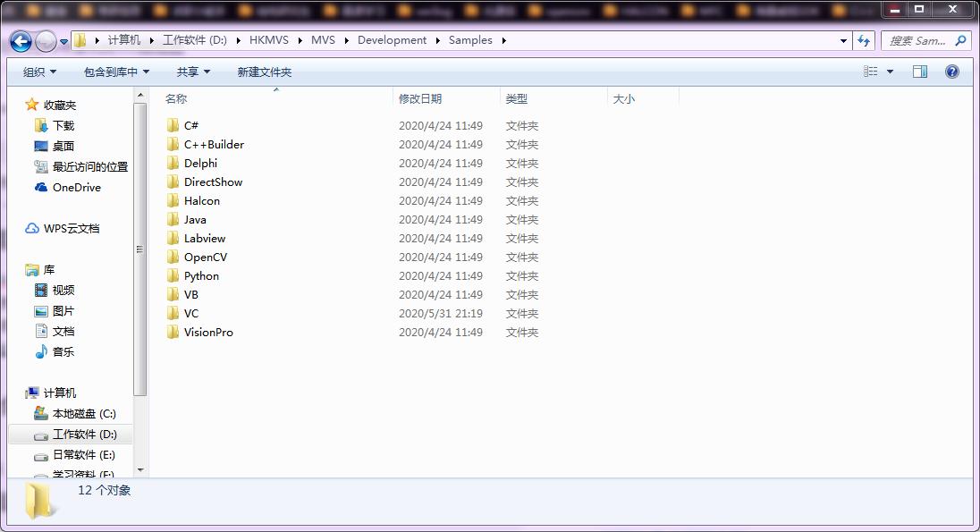
Task: Go back with the Back arrow button
Action: point(21,41)
